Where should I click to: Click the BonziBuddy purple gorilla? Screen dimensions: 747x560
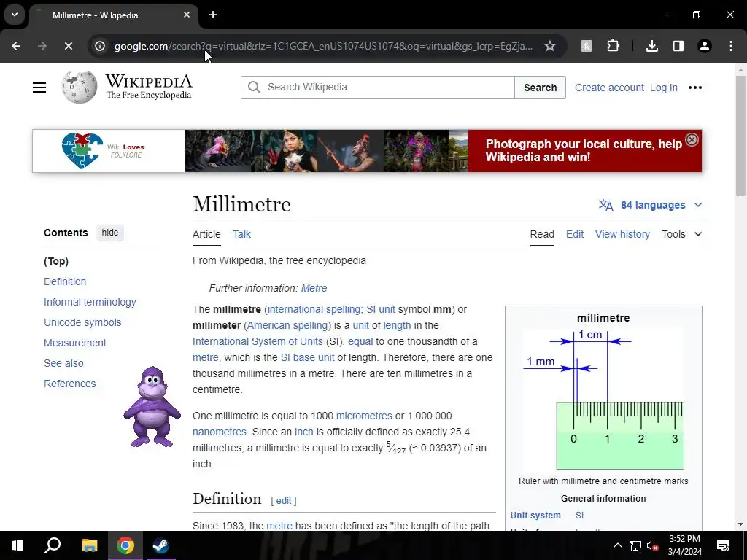tap(152, 407)
